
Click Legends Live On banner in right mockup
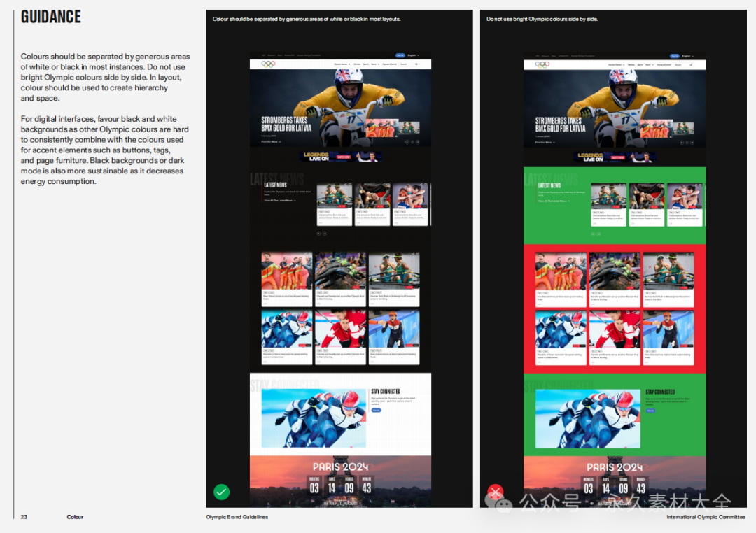tap(615, 157)
